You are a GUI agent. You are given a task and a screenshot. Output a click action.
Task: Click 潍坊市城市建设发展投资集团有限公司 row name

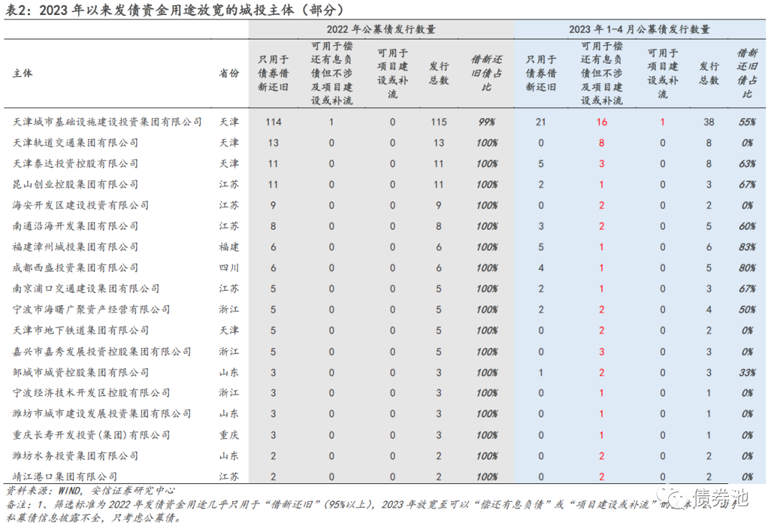(102, 414)
